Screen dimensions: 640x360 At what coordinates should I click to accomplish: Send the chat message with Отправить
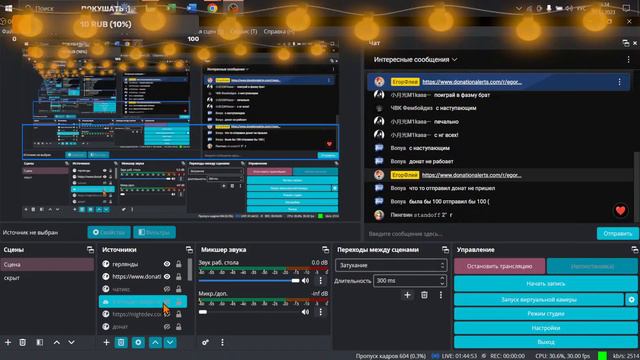618,233
